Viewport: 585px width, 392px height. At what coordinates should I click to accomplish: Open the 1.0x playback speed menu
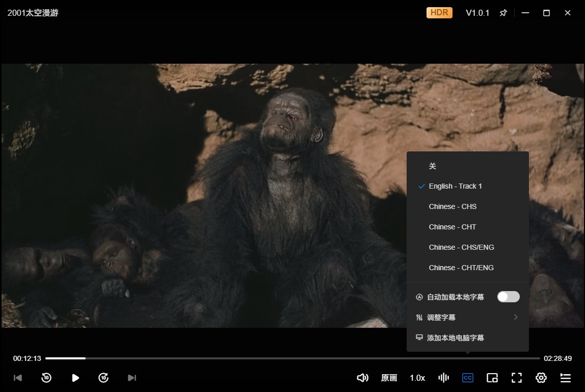click(417, 378)
